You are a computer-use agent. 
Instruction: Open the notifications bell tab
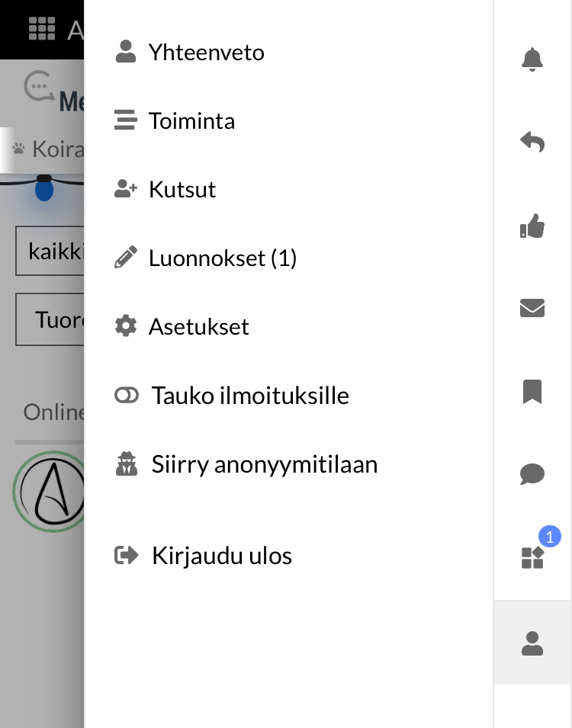pyautogui.click(x=532, y=59)
